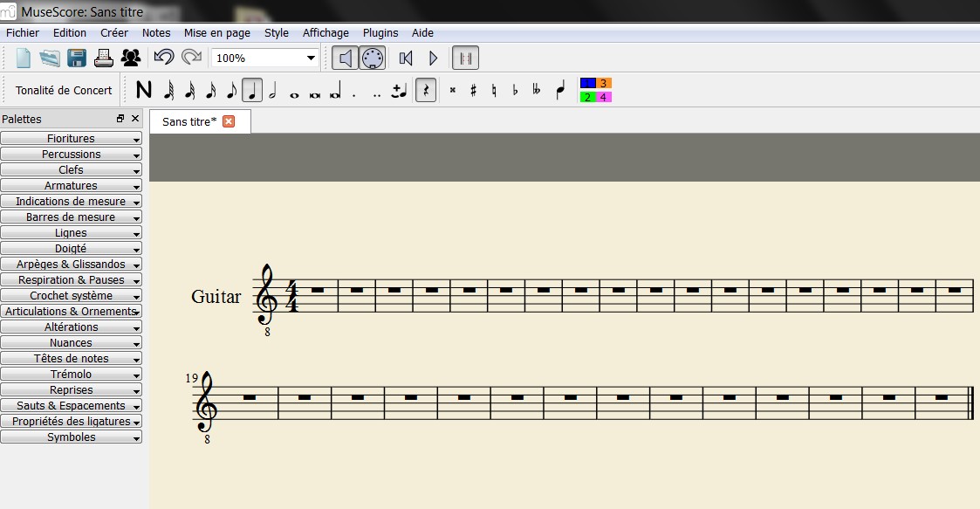The image size is (980, 509).
Task: Toggle the MIDI input button
Action: click(x=373, y=58)
